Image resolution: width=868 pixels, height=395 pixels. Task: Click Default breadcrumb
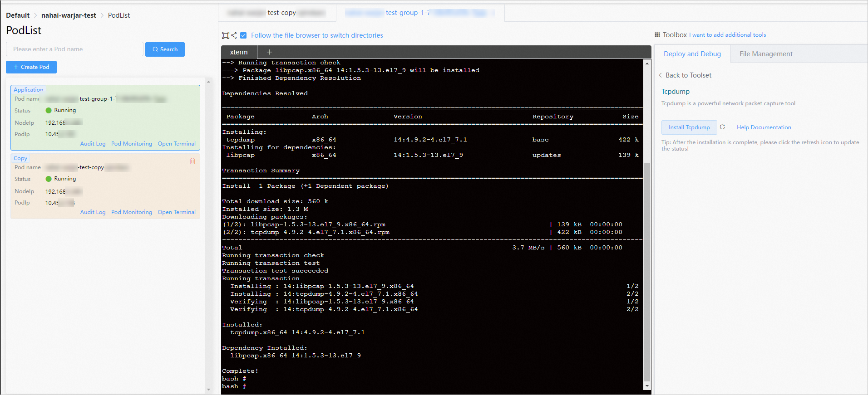coord(18,15)
